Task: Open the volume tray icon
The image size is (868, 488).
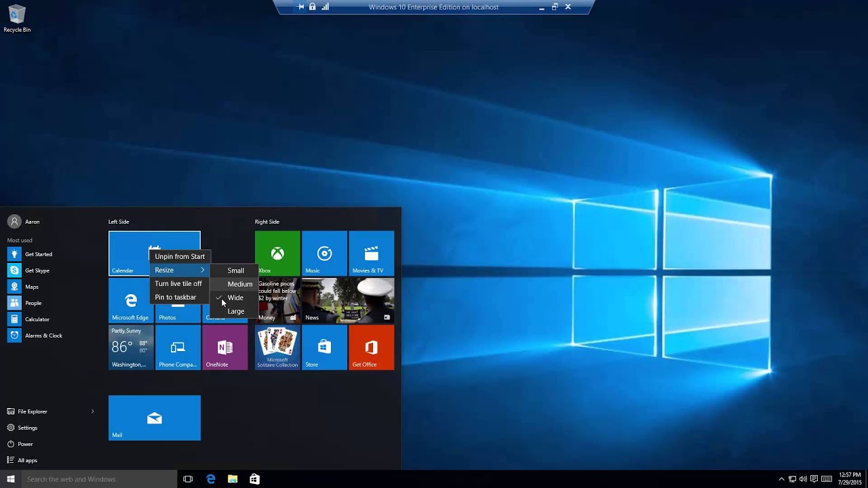Action: pyautogui.click(x=803, y=479)
